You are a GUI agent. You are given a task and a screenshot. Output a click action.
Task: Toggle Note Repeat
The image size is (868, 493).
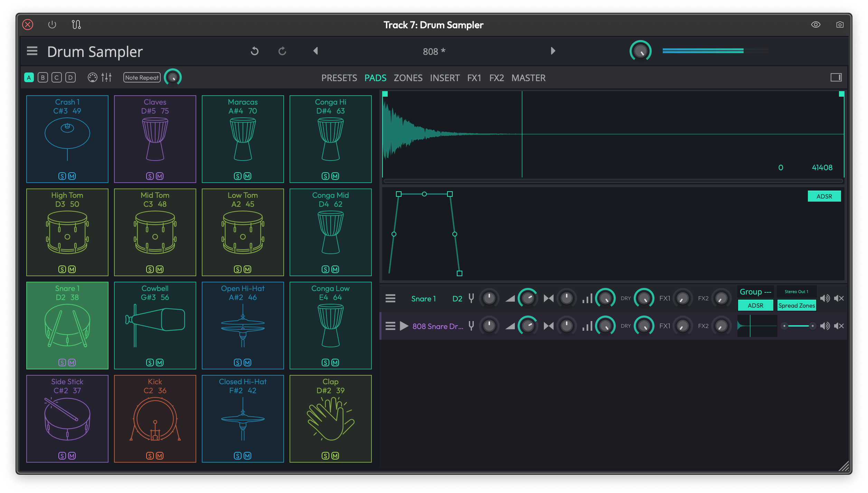tap(142, 77)
